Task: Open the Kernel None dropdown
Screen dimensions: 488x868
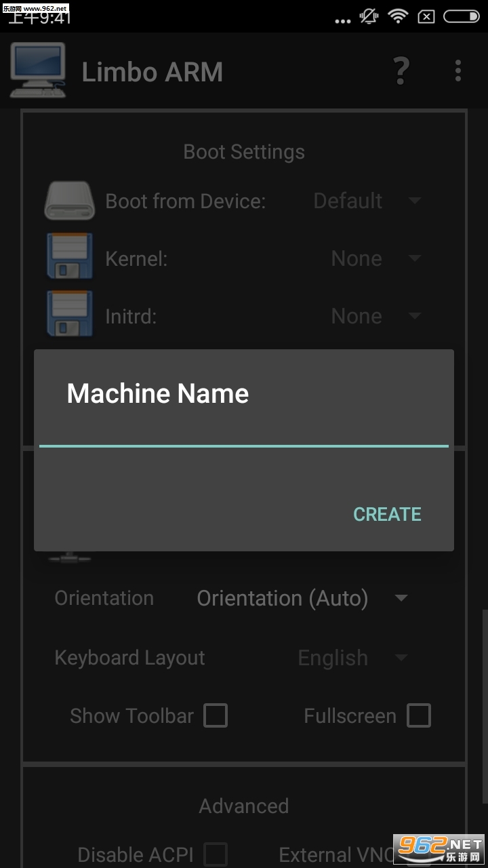Action: coord(375,258)
